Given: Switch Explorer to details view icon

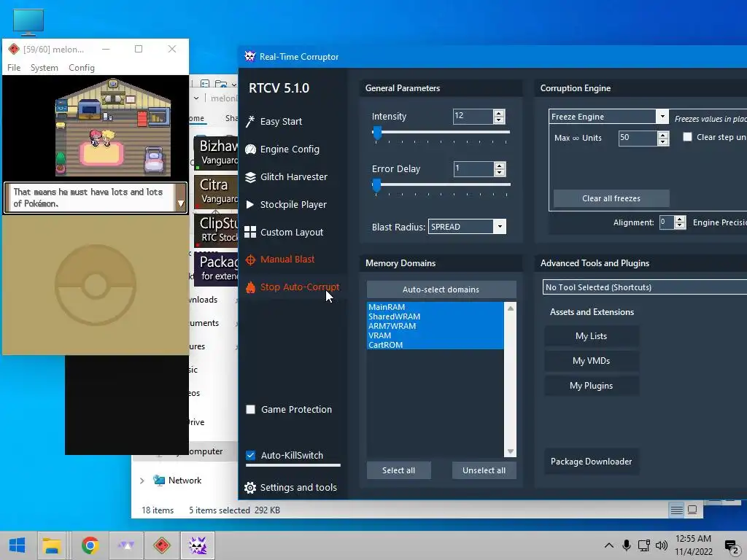Looking at the screenshot, I should 676,510.
